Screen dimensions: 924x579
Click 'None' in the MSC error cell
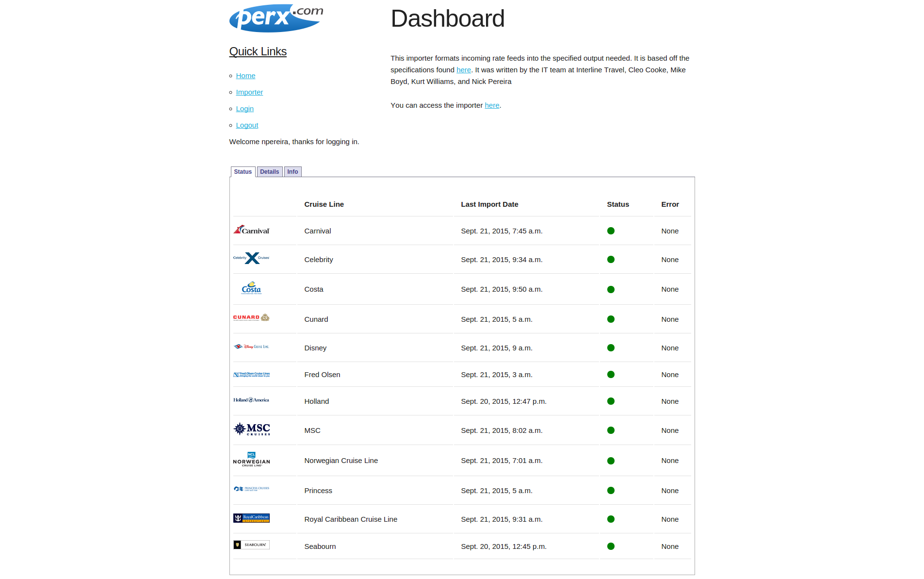(670, 430)
